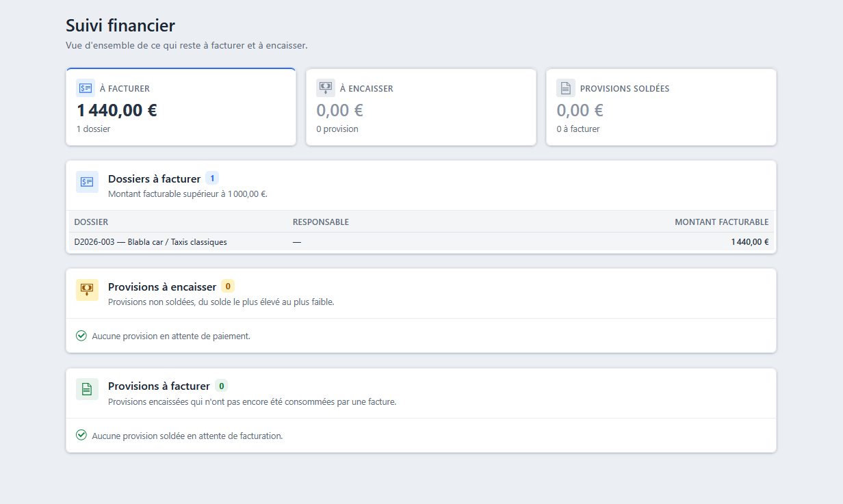Click the 1 440,00 € total on À FACTURER card
843x504 pixels.
[x=117, y=110]
